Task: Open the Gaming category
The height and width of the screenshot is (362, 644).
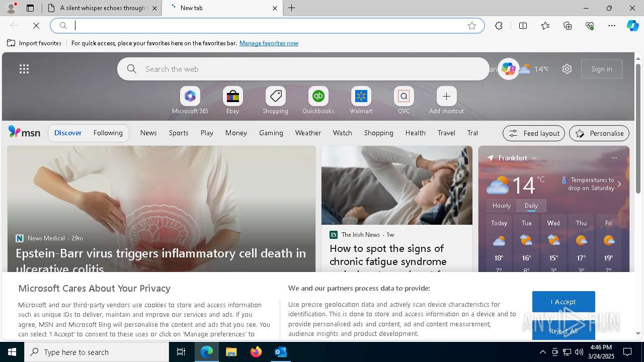Action: pos(271,133)
